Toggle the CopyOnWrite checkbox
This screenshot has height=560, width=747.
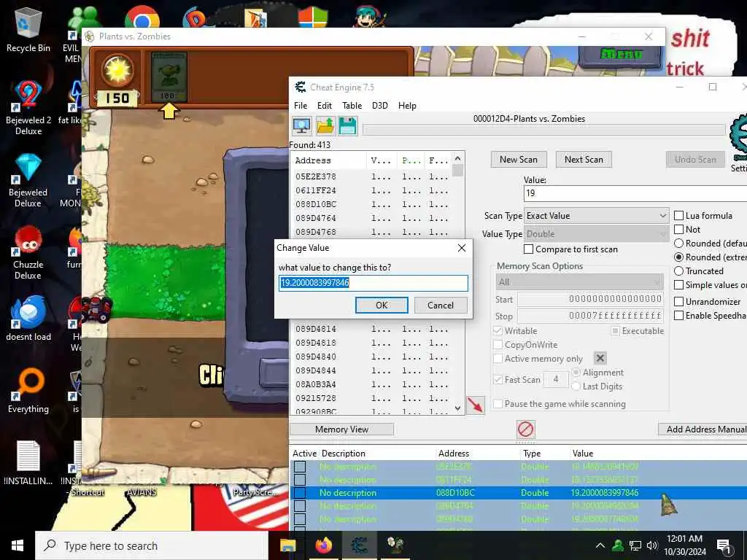click(x=498, y=344)
